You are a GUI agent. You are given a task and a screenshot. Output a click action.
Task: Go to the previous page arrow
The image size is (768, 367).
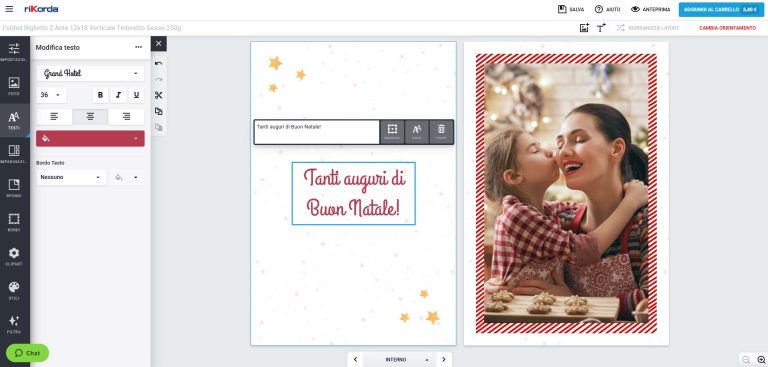(x=355, y=359)
